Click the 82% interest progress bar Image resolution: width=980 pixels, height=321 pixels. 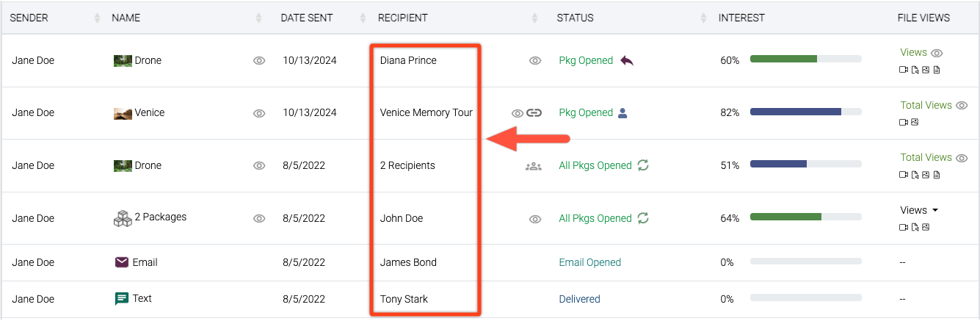pyautogui.click(x=805, y=113)
